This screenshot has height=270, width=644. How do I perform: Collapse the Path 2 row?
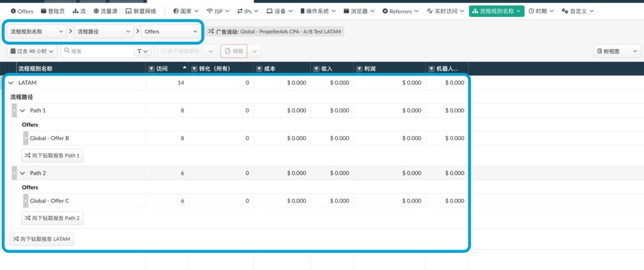(x=23, y=173)
